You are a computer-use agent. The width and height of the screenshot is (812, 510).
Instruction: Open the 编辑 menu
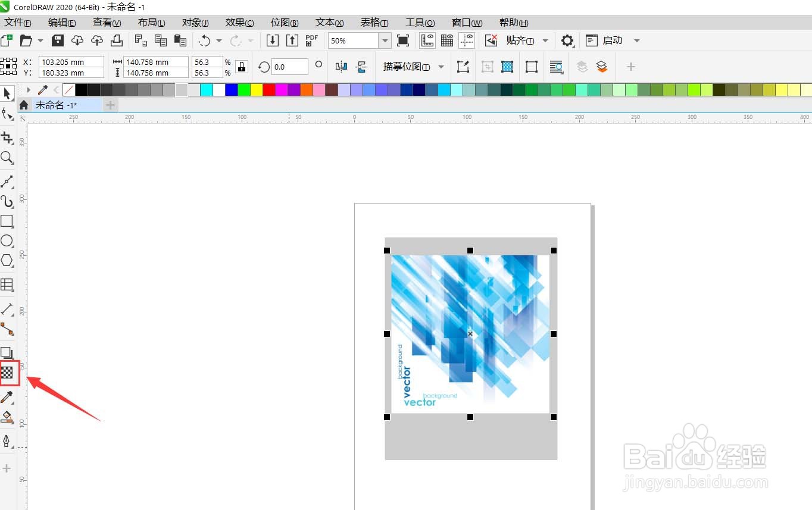[x=62, y=23]
